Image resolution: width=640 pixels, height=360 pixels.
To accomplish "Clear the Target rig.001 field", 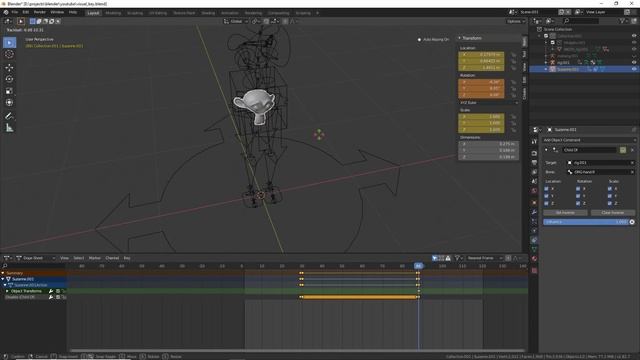I will 632,162.
